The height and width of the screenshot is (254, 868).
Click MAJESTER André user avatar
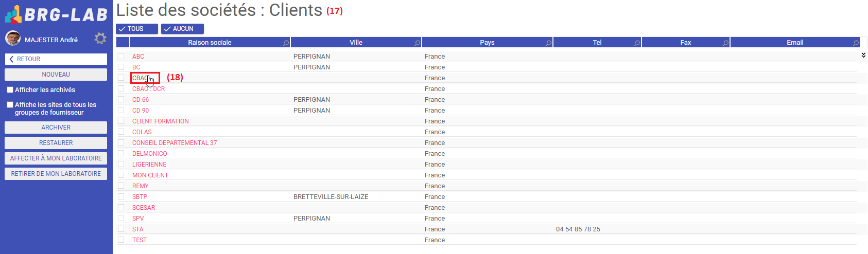pyautogui.click(x=13, y=39)
